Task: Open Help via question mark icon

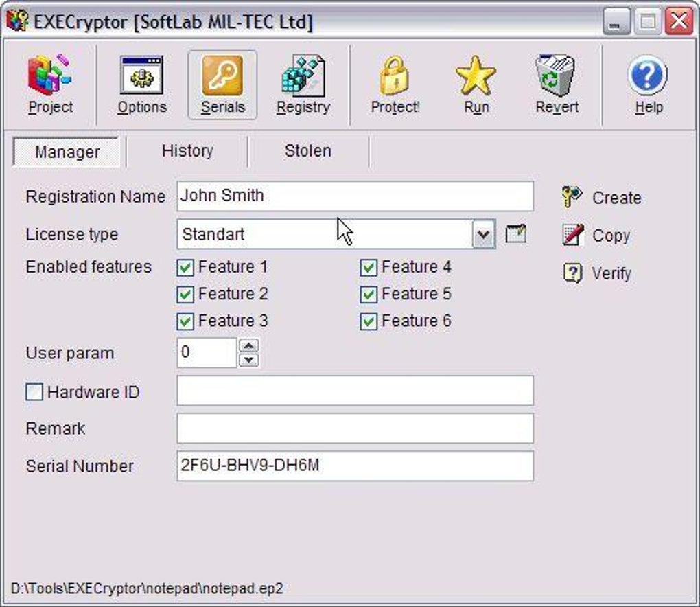Action: pyautogui.click(x=647, y=75)
